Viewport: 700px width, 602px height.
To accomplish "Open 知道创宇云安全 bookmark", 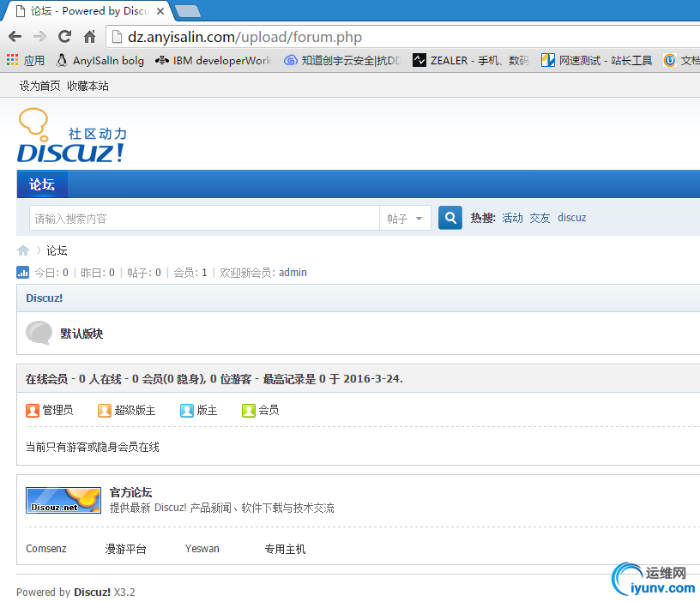I will coord(343,60).
